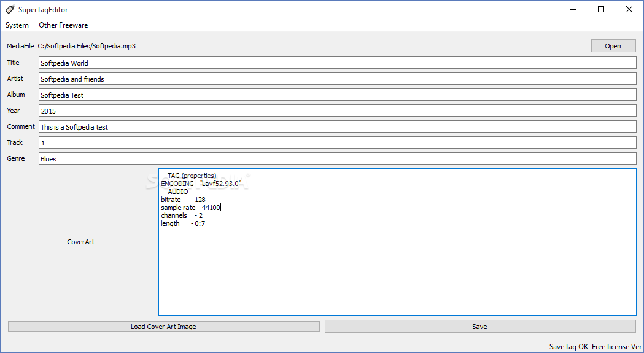The width and height of the screenshot is (644, 353).
Task: Click the '-- AUDIO --' line
Action: pyautogui.click(x=178, y=192)
